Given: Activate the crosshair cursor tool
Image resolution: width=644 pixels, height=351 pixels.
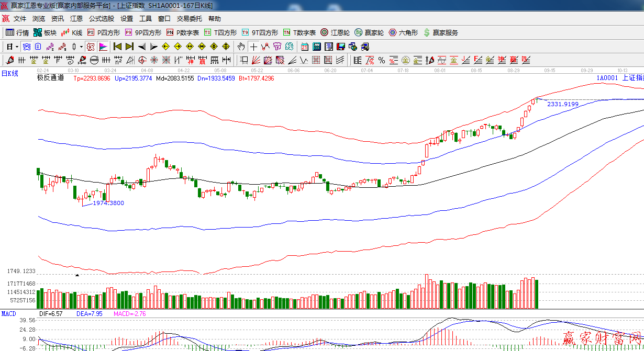Looking at the screenshot, I should 253,47.
